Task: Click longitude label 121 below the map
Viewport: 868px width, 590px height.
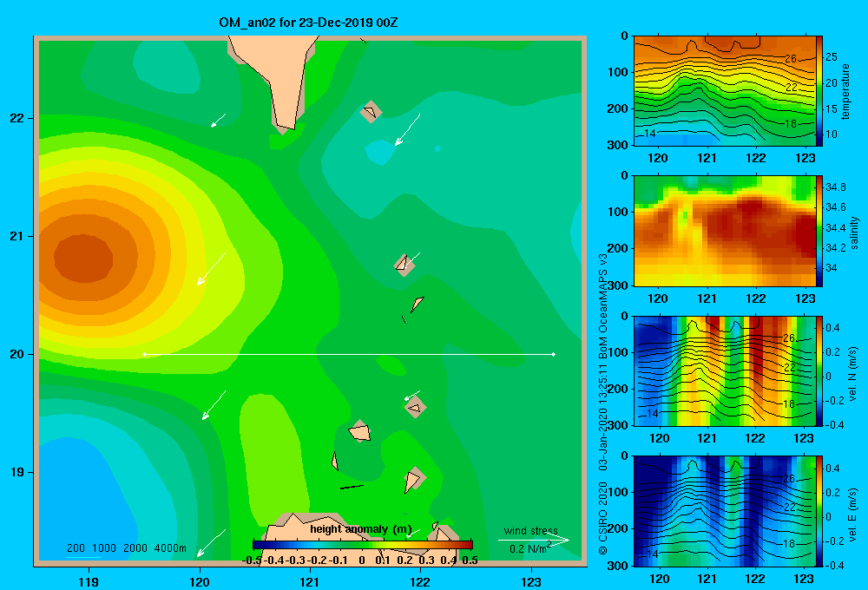Action: coord(310,582)
